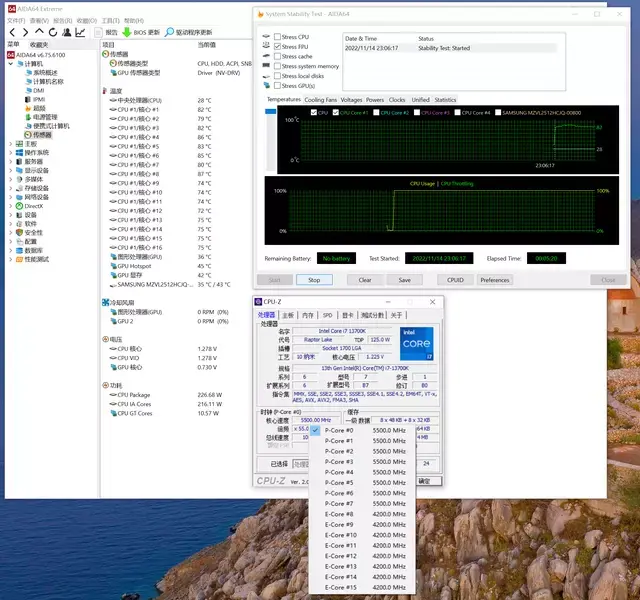The width and height of the screenshot is (640, 600).
Task: Click the Stop button in Stability Test
Action: pos(314,280)
